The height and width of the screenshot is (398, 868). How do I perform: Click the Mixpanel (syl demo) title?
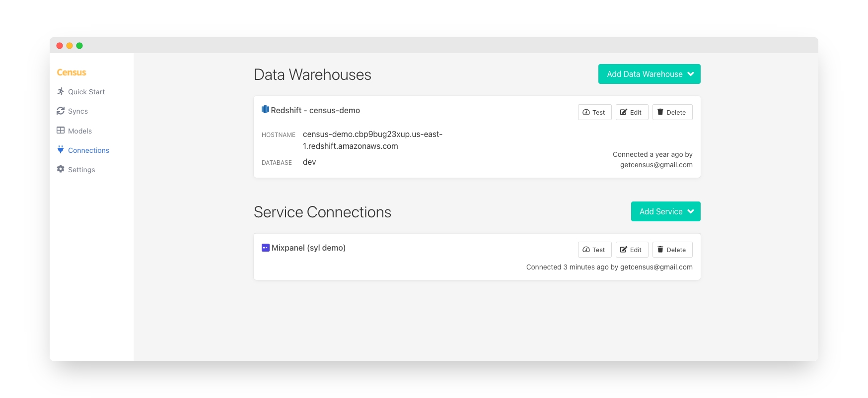click(x=308, y=248)
